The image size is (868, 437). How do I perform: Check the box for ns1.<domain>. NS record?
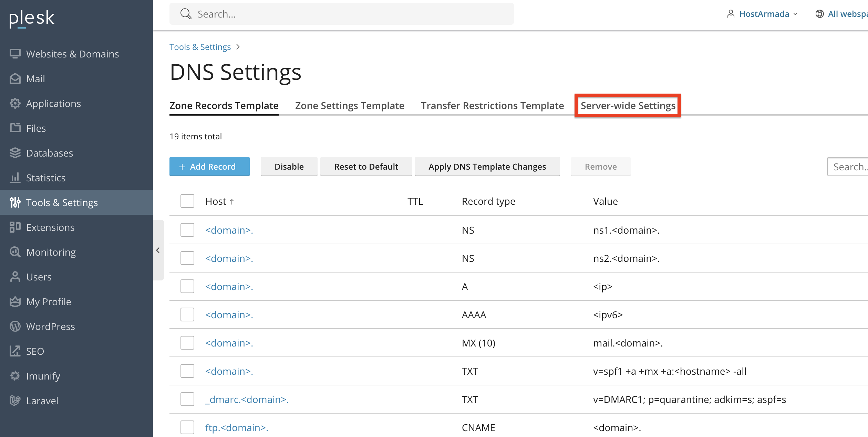[187, 230]
